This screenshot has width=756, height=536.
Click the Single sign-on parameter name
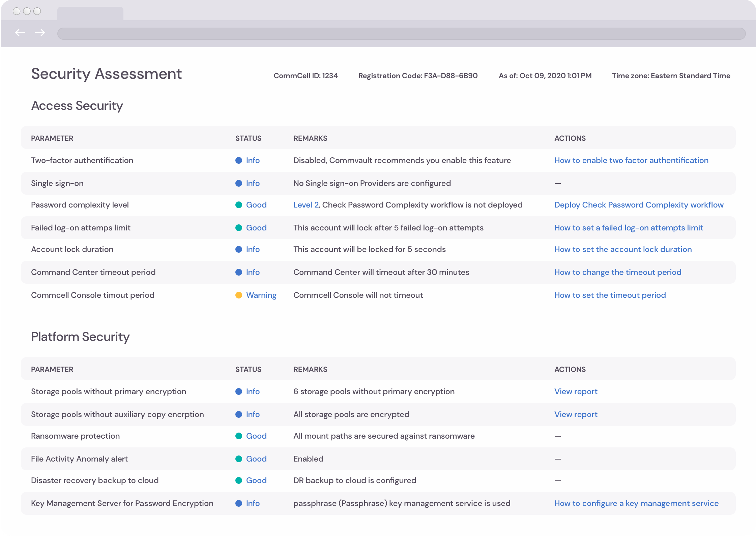(x=57, y=183)
